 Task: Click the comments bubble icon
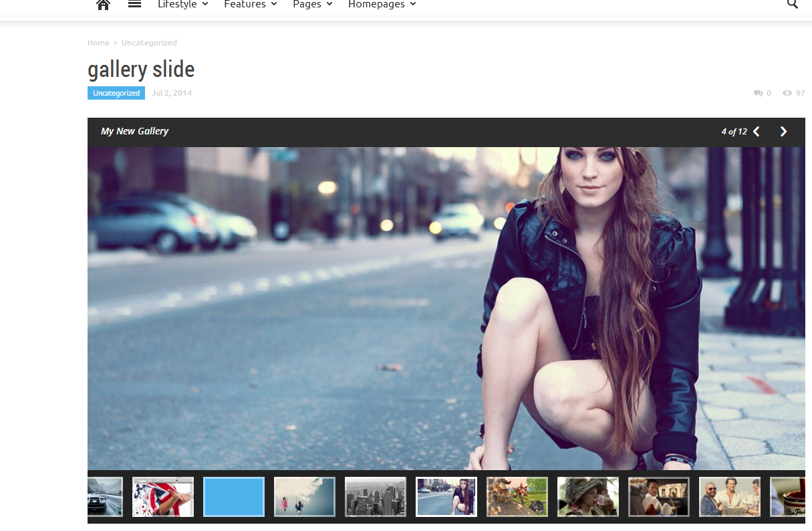(758, 93)
